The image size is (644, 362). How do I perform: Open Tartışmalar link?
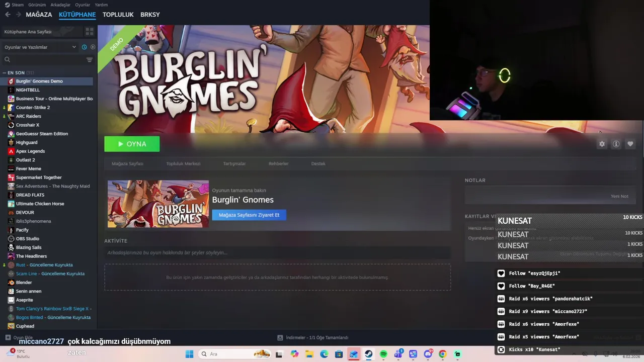point(234,163)
